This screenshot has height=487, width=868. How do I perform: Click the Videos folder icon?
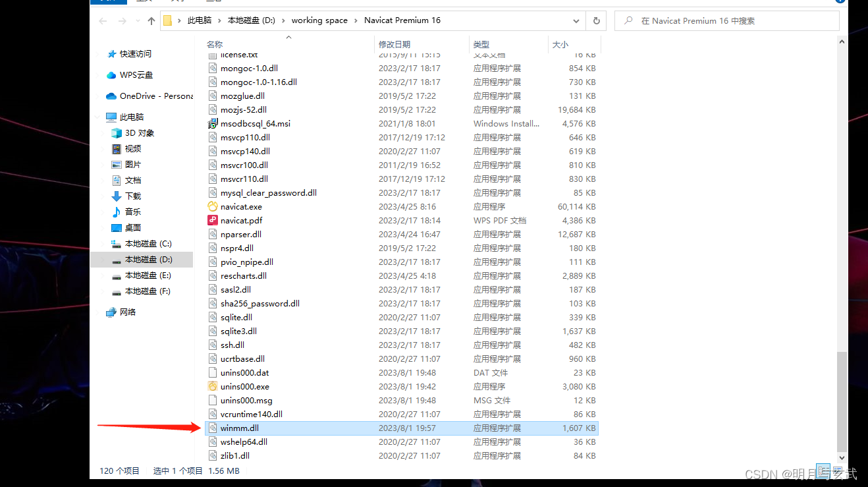point(117,149)
